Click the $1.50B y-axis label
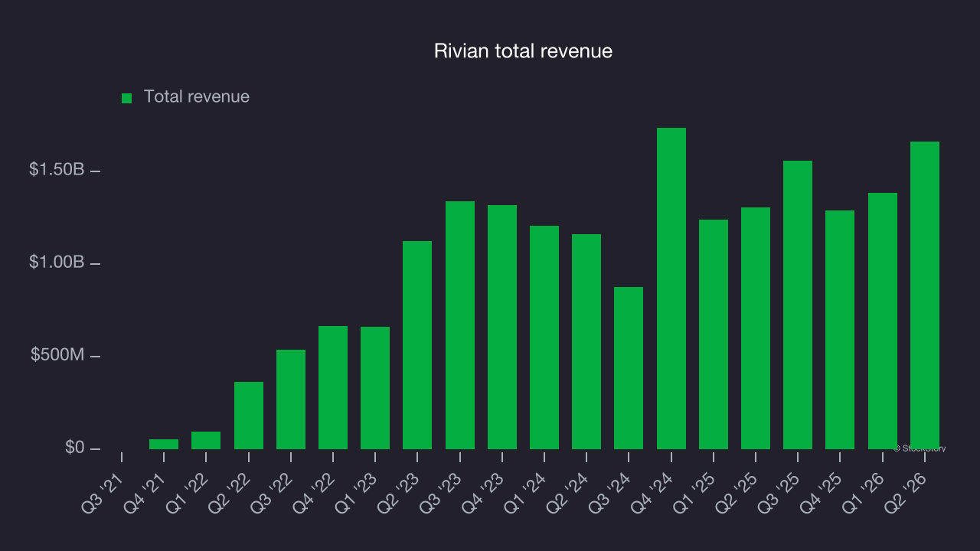Viewport: 980px width, 551px height. click(57, 170)
